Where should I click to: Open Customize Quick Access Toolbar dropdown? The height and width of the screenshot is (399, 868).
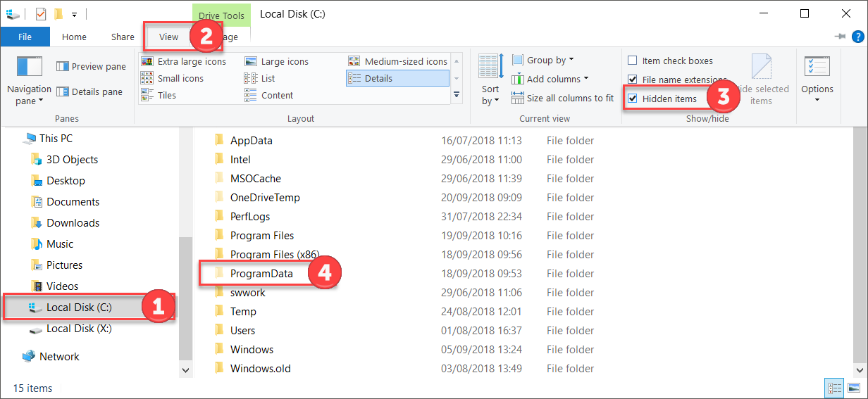point(74,14)
